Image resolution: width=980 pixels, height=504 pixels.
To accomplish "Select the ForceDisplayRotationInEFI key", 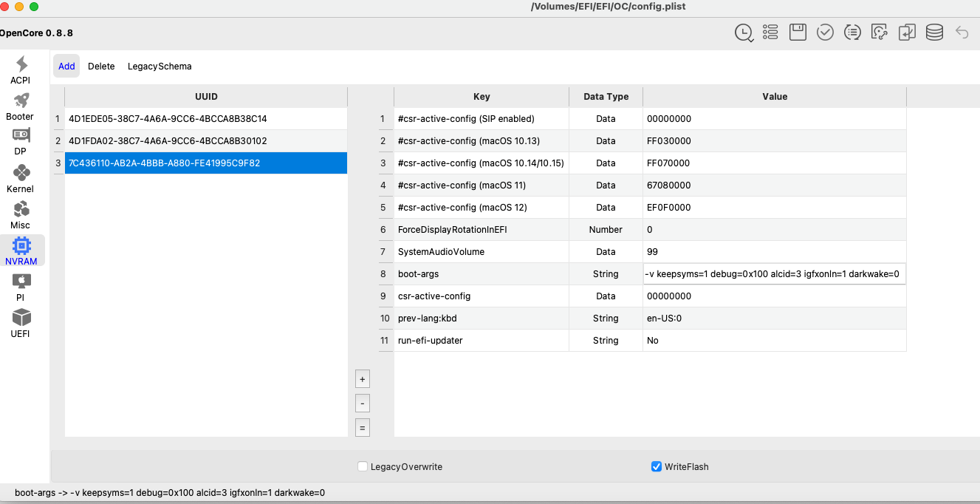I will click(482, 229).
